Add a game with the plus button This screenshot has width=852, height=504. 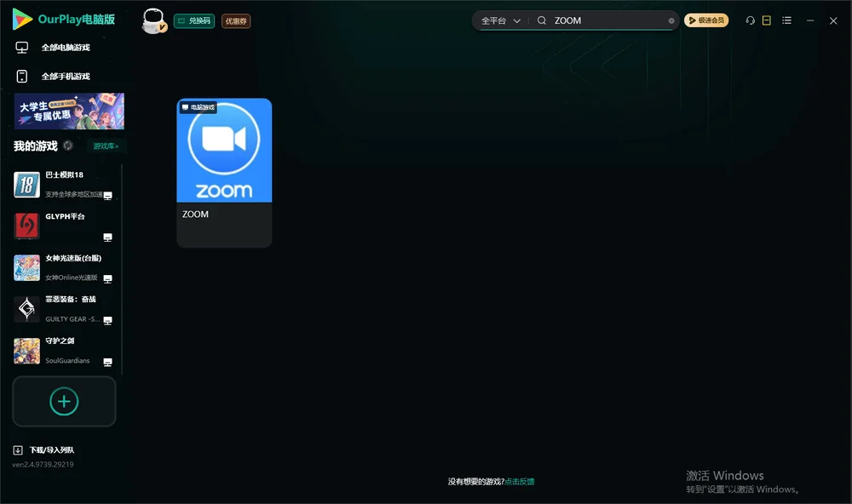click(64, 401)
